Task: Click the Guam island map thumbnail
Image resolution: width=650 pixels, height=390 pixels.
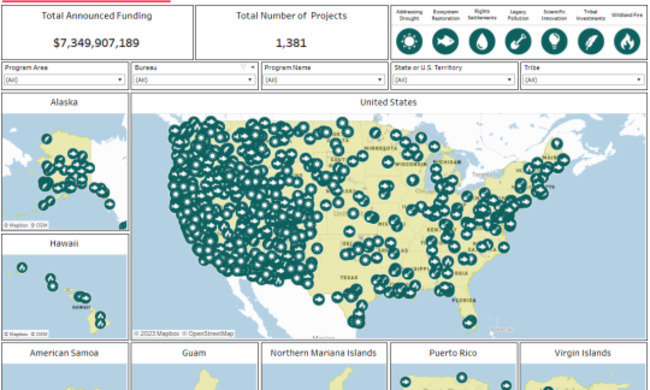Action: [194, 377]
